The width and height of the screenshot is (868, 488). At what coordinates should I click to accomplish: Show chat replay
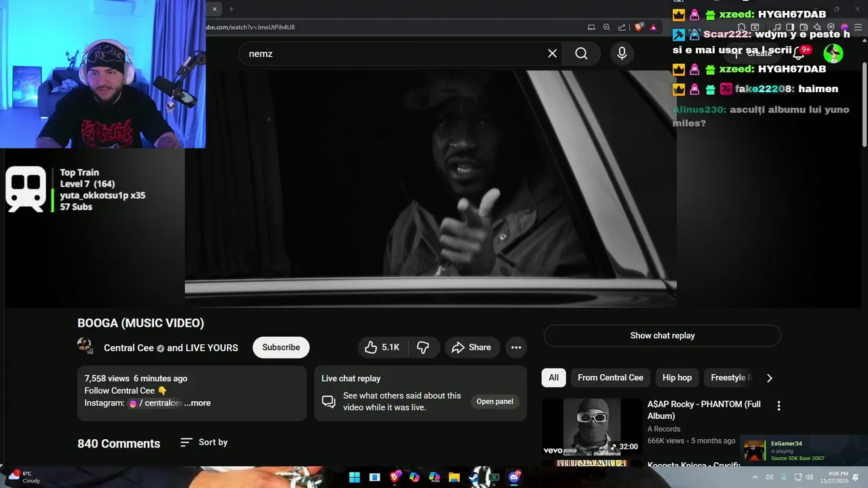663,335
